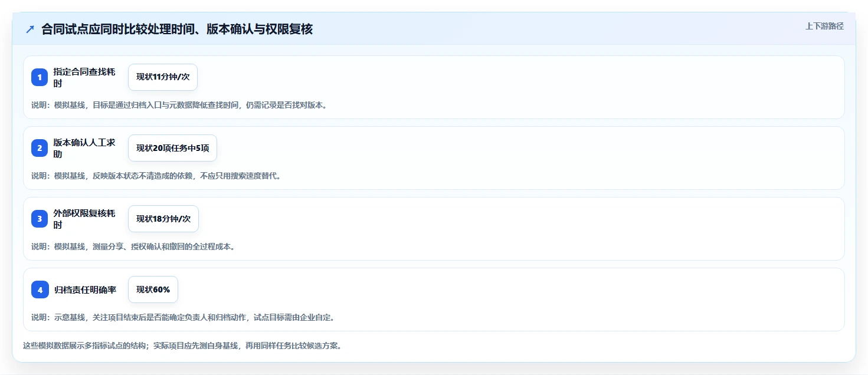Click the 现状11分钟/次 value chip
This screenshot has height=375, width=868.
click(163, 77)
